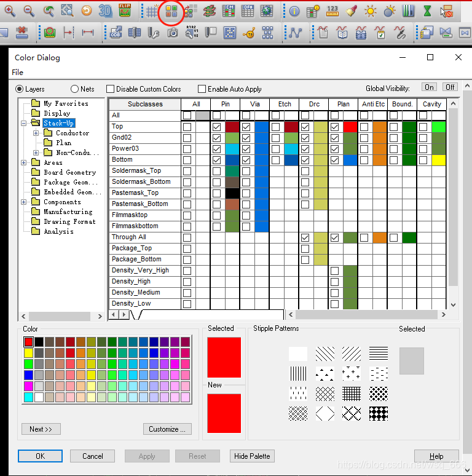Click the R1R2 wrench rename icon
The width and height of the screenshot is (472, 476).
[x=192, y=32]
